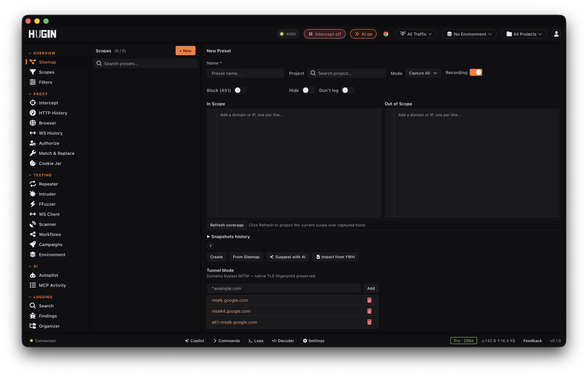Toggle Intercept off button
Screen dimensions: 588x376
(x=325, y=34)
